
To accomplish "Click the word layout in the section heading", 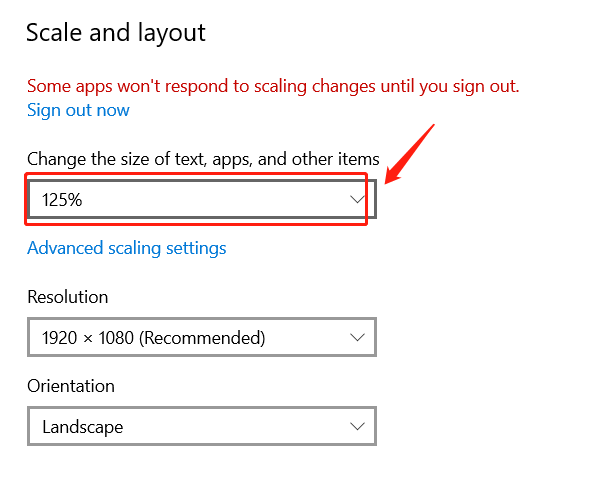I will click(172, 33).
